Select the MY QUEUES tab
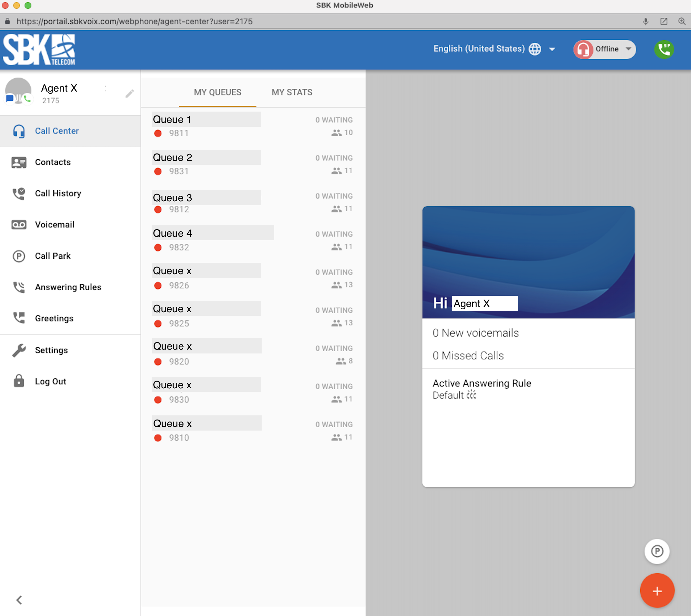Screen dimensions: 691x616 pos(218,92)
